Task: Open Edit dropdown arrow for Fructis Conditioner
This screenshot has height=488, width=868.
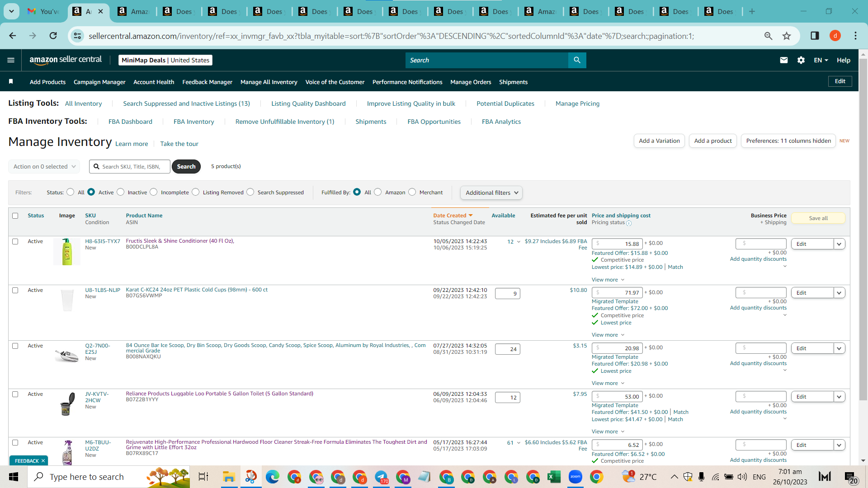Action: pos(840,244)
